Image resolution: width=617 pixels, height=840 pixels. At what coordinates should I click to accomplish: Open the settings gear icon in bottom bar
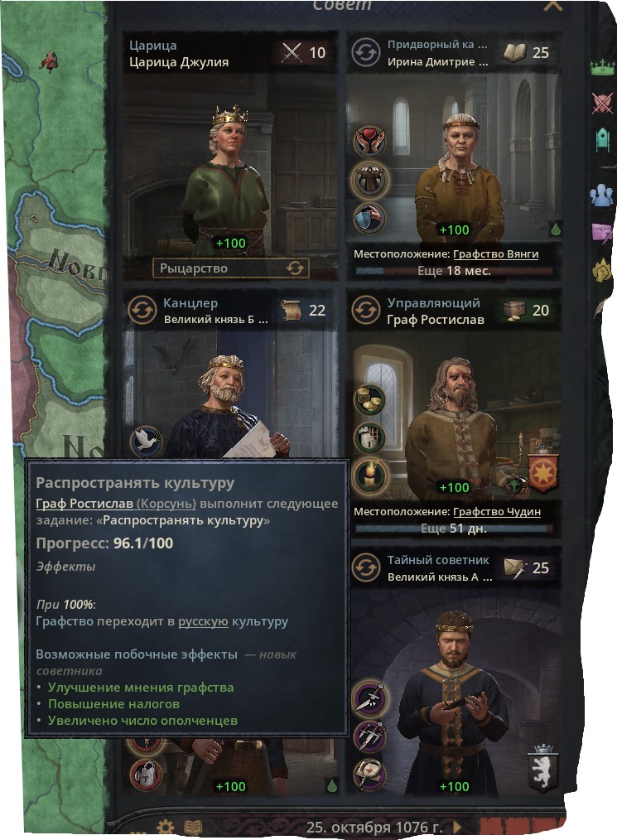tap(165, 828)
